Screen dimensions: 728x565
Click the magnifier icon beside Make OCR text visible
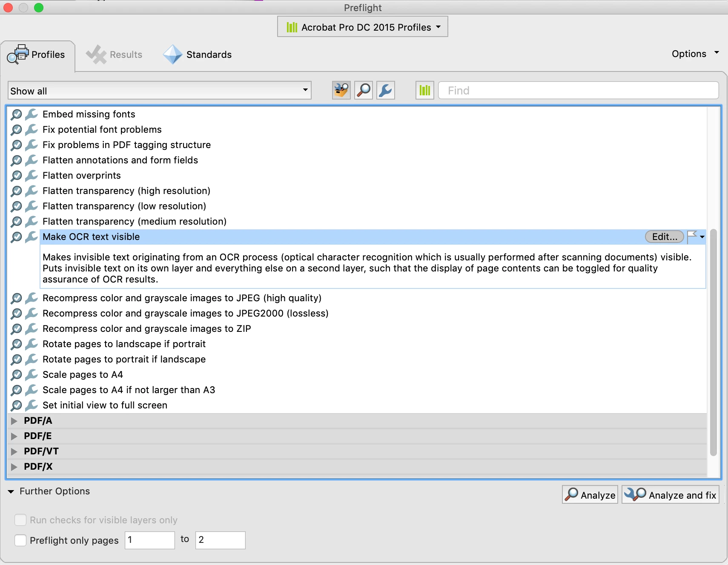tap(16, 237)
